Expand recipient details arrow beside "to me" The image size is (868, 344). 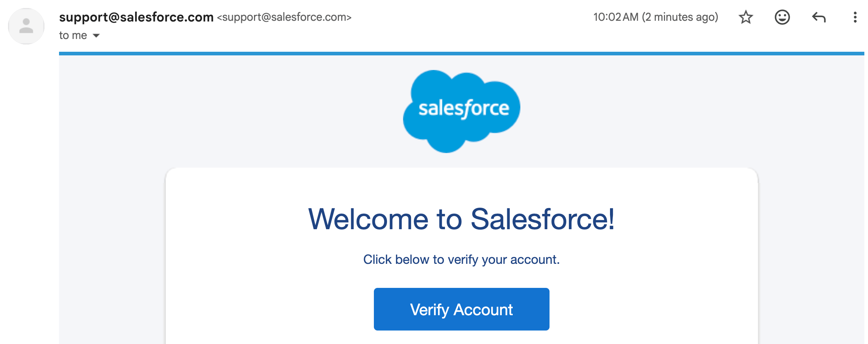(x=96, y=36)
